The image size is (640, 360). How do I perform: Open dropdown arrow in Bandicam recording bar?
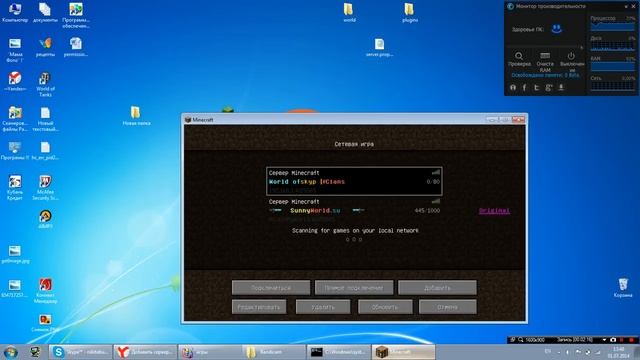point(604,340)
